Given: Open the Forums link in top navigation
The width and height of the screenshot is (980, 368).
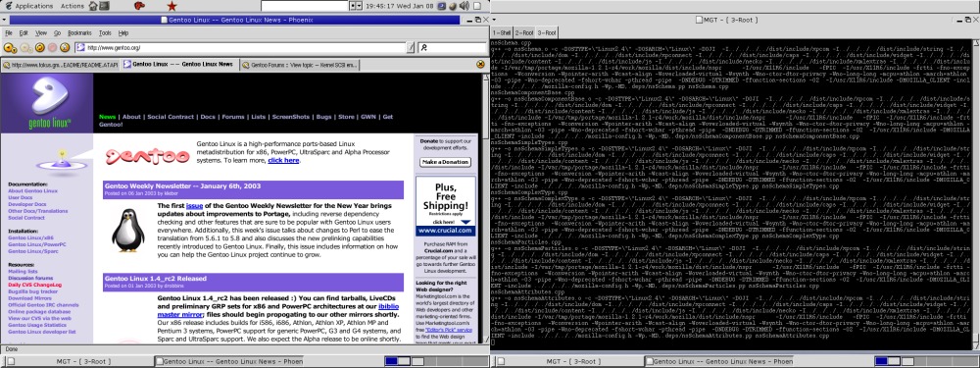Looking at the screenshot, I should pos(233,117).
